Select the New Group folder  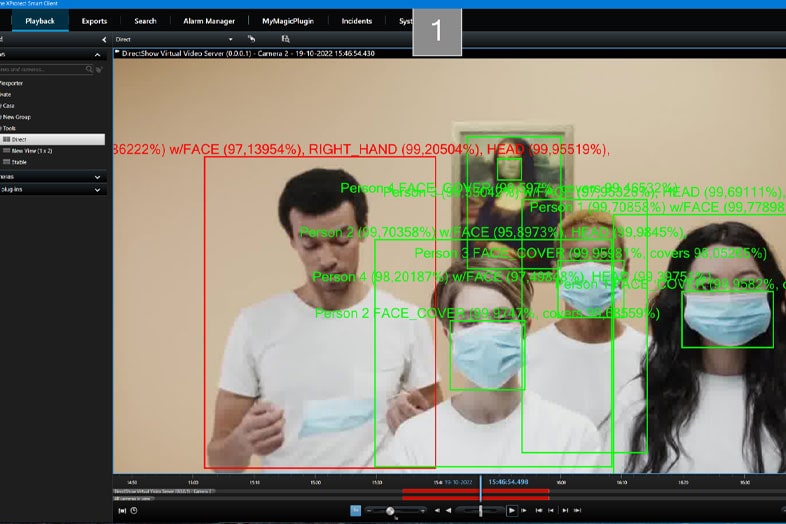(17, 117)
